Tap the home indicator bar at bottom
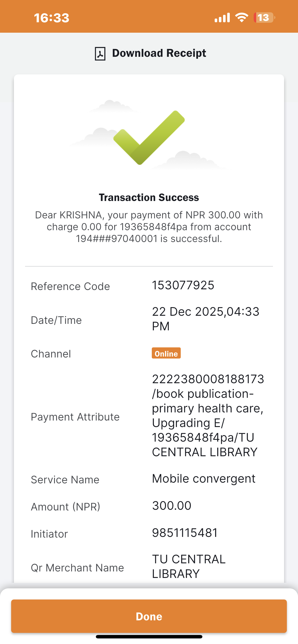Viewport: 298px width, 644px height. click(x=149, y=637)
